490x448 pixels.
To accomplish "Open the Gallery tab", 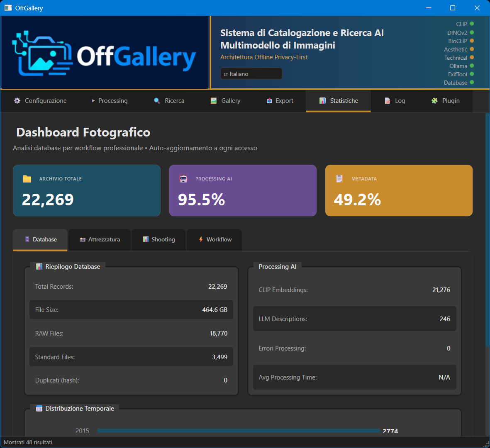I will 226,101.
